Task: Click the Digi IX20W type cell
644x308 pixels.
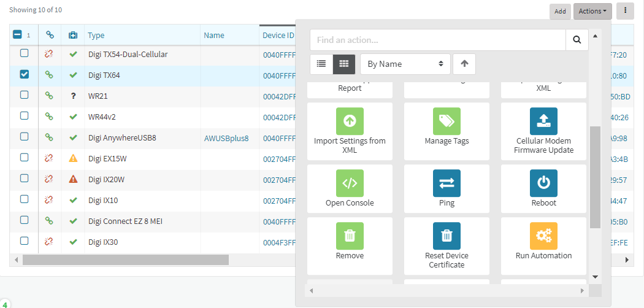Action: coord(142,179)
